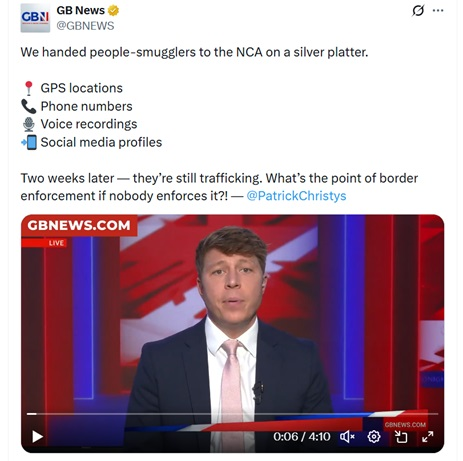463x461 pixels.
Task: Toggle picture-in-picture mode
Action: tap(401, 436)
